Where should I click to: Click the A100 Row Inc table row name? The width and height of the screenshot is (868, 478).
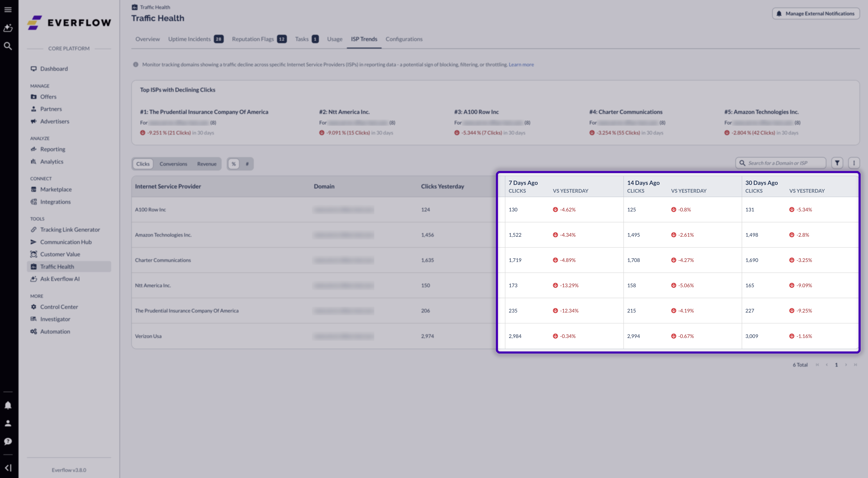pos(150,210)
